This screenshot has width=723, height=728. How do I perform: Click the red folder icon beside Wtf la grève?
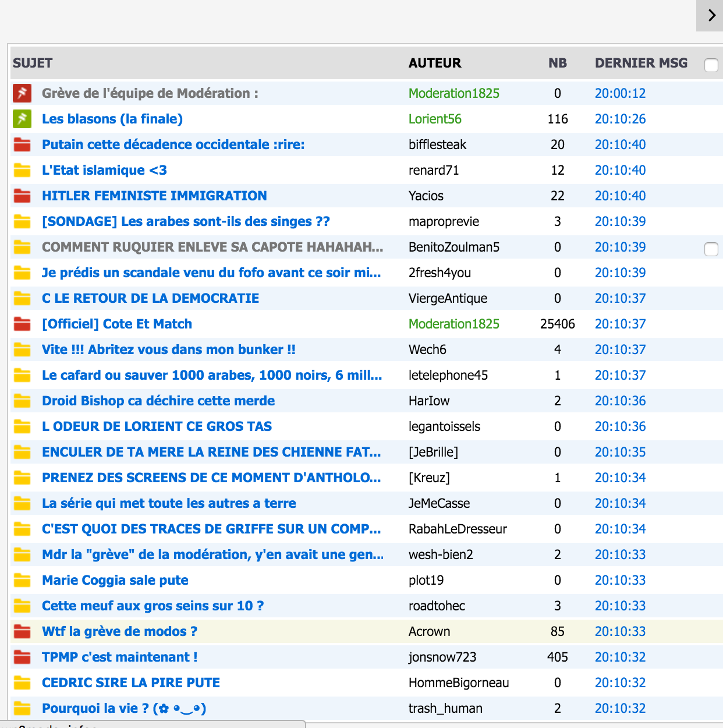tap(22, 631)
